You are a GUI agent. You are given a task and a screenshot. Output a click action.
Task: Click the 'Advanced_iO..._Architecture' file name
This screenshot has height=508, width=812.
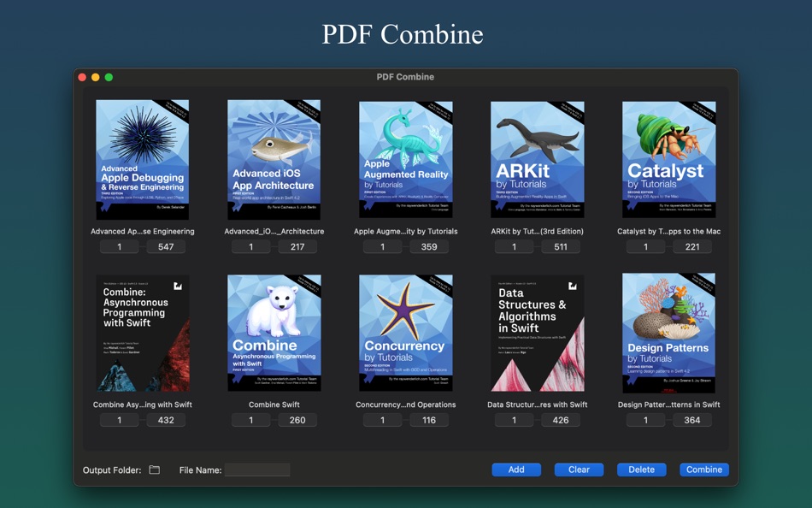tap(274, 231)
